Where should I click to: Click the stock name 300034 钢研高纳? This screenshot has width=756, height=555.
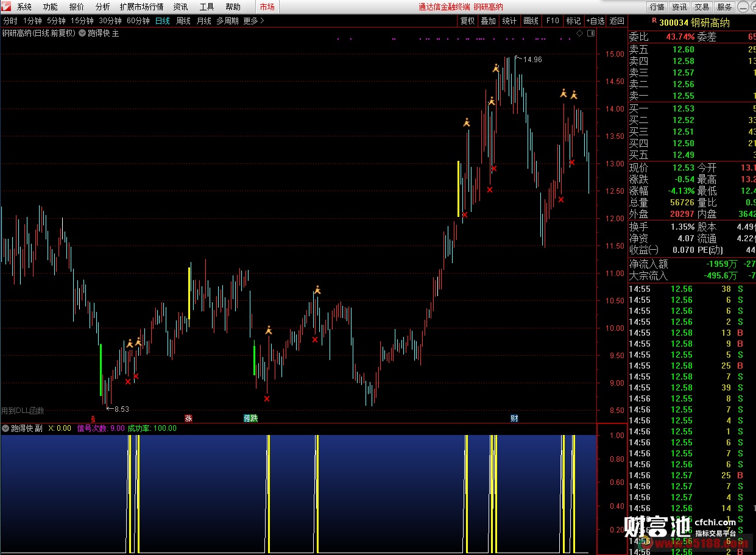click(x=694, y=23)
